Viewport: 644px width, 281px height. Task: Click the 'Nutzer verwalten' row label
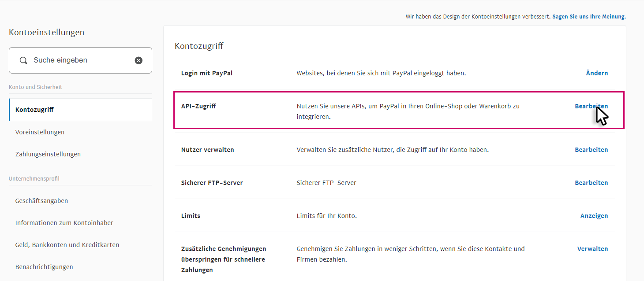click(x=208, y=150)
